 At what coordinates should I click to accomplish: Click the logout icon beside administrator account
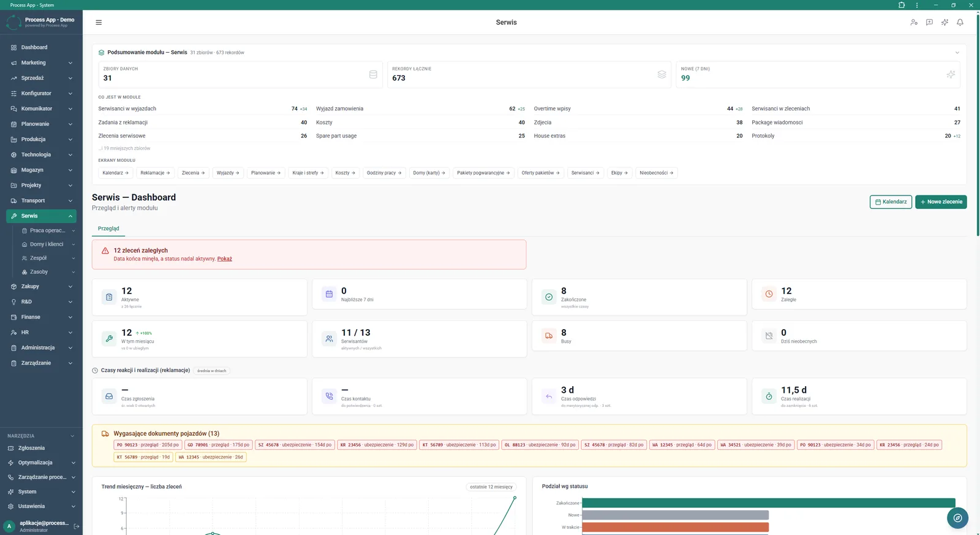click(77, 526)
